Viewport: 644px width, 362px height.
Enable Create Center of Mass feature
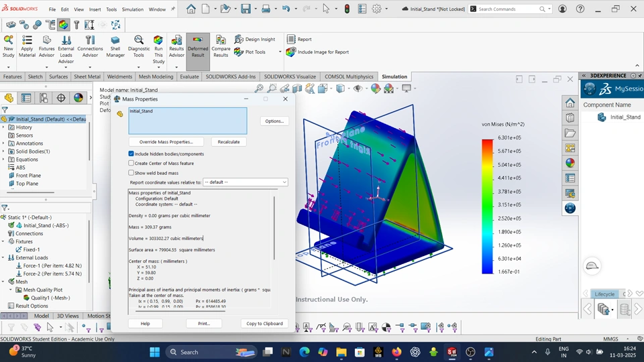pyautogui.click(x=131, y=163)
